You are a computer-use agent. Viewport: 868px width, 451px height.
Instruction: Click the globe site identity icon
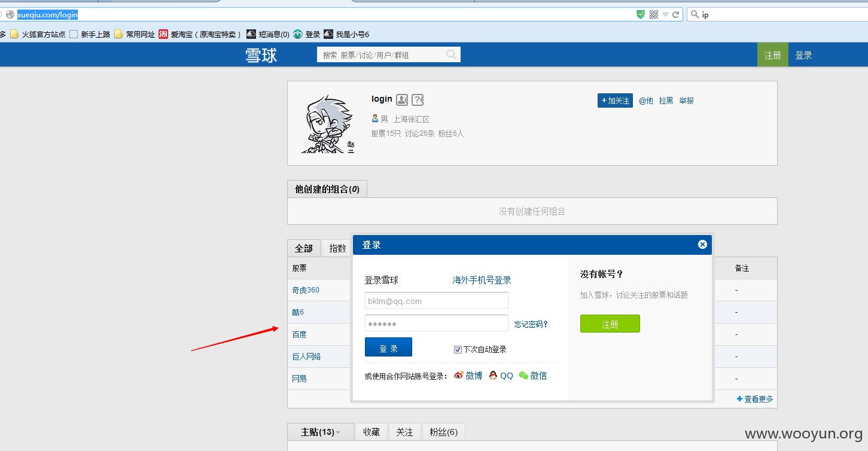tap(10, 14)
